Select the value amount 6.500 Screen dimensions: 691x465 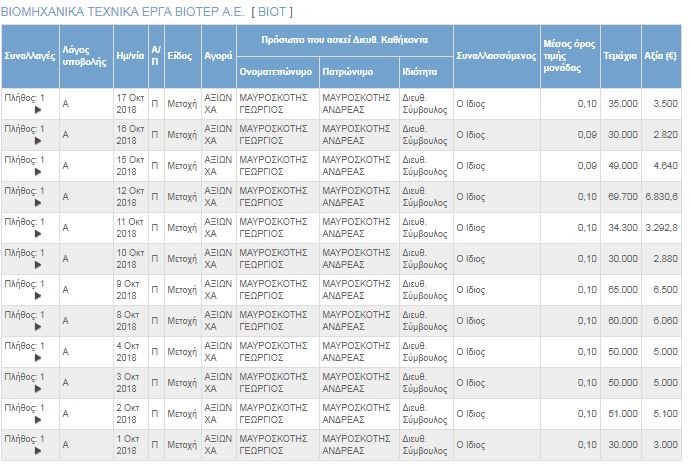[665, 290]
